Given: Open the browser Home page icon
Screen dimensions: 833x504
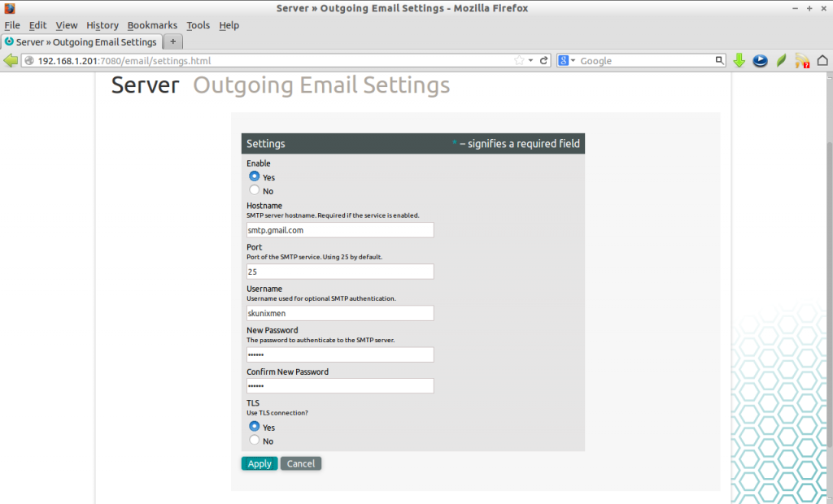Looking at the screenshot, I should coord(822,59).
